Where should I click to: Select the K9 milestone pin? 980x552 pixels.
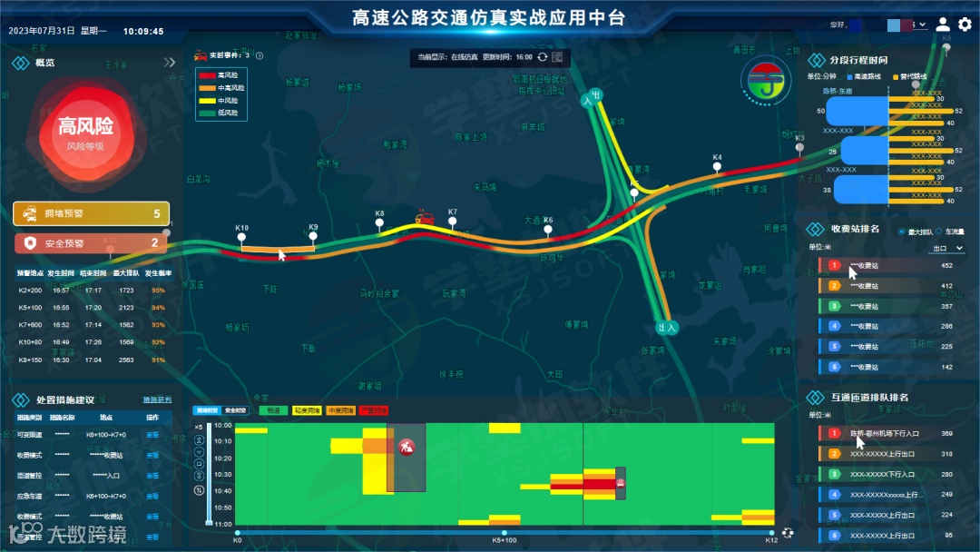click(x=313, y=236)
